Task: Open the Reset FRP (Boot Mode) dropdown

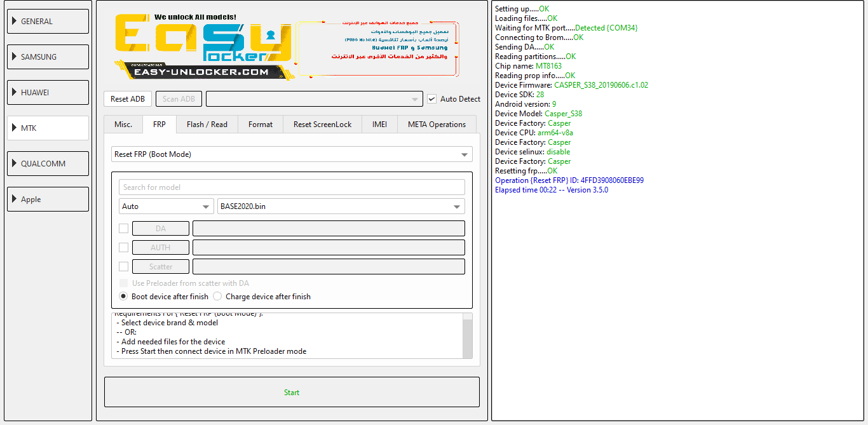Action: 292,154
